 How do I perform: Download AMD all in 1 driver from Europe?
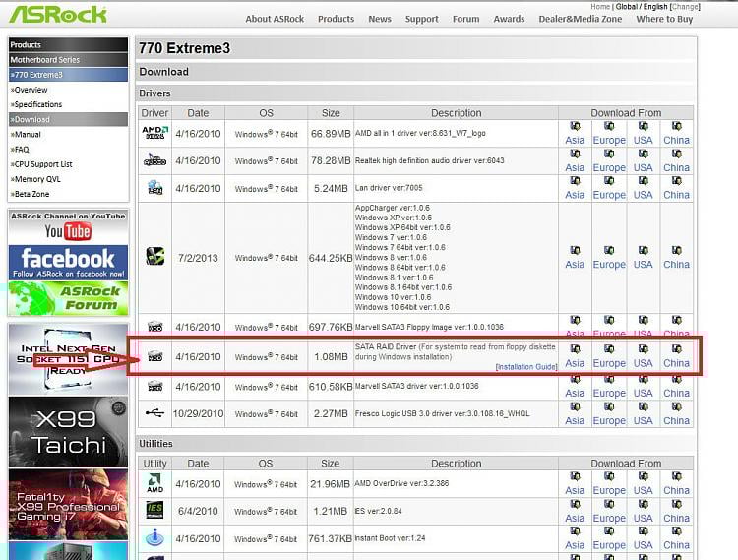(x=609, y=140)
